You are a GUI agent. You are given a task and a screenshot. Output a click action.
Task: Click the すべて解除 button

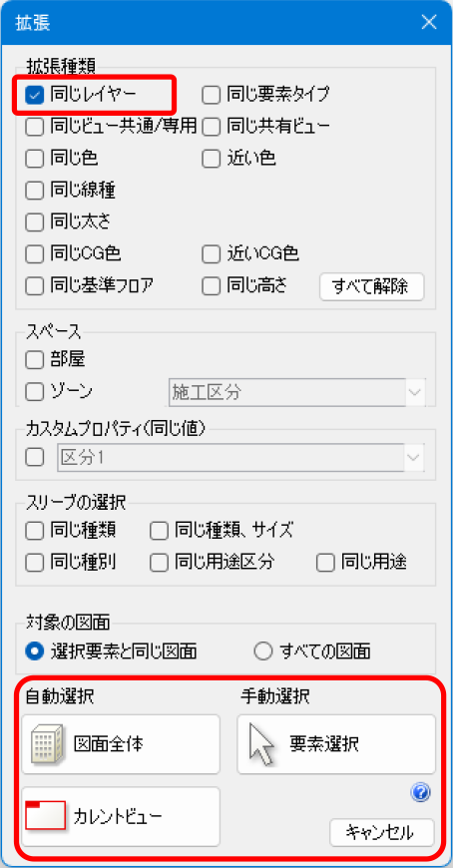[371, 286]
